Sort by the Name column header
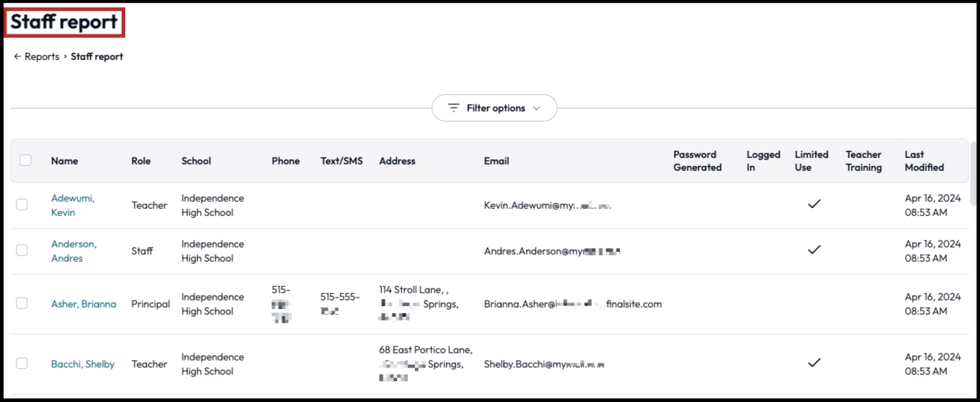This screenshot has height=402, width=980. coord(64,161)
